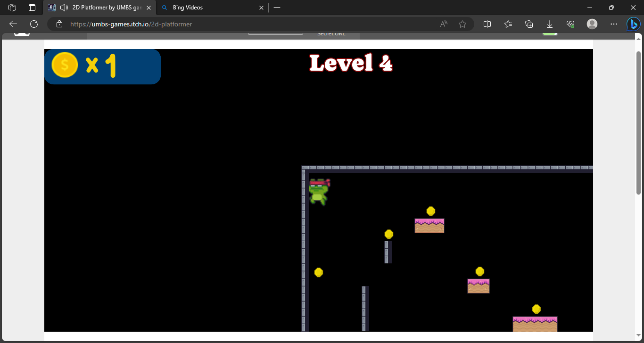Open the Collections panel
The image size is (644, 343).
pos(529,24)
